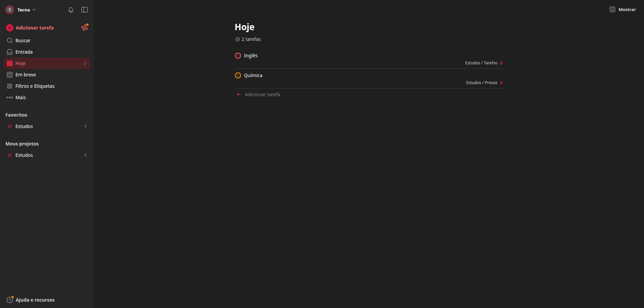Image resolution: width=644 pixels, height=308 pixels.
Task: Click Adicionar tarefa below the task list
Action: pyautogui.click(x=262, y=94)
